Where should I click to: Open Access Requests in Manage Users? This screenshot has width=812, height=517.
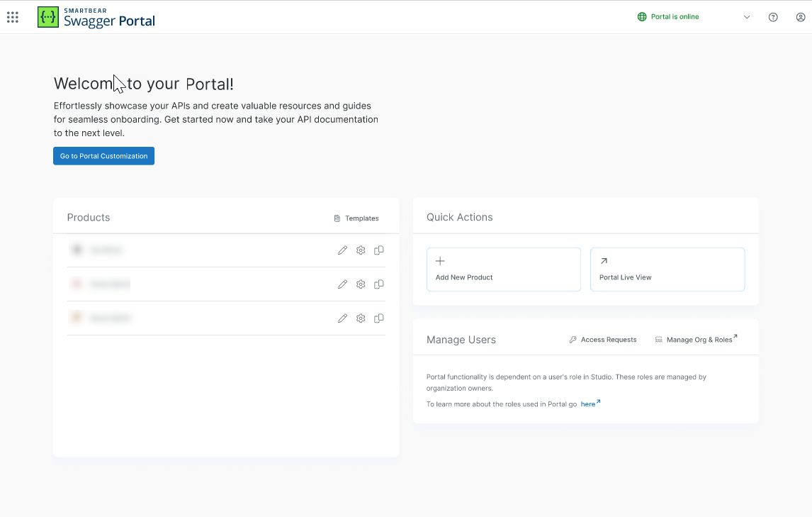pyautogui.click(x=603, y=340)
